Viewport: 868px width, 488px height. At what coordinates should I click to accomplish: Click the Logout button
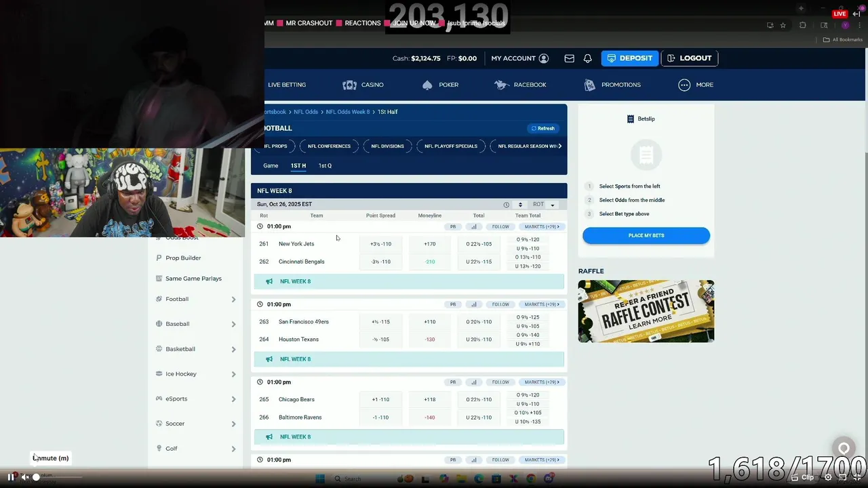click(689, 58)
